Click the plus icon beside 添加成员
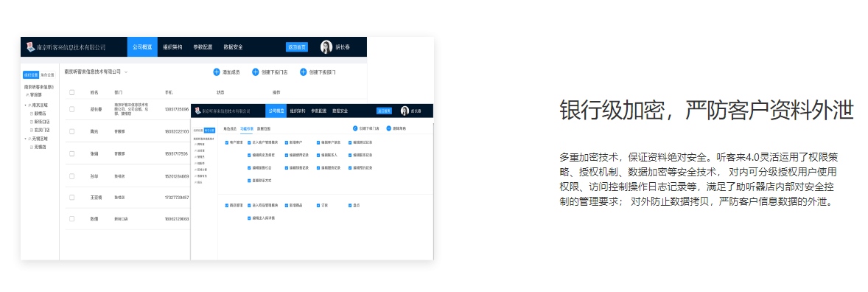This screenshot has width=868, height=292. click(217, 72)
